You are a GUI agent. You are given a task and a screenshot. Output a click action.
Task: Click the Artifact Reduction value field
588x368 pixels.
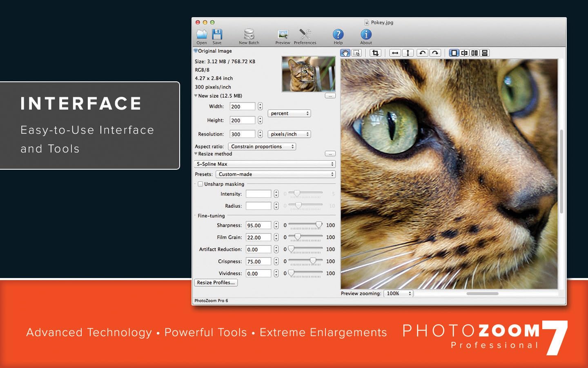(258, 249)
